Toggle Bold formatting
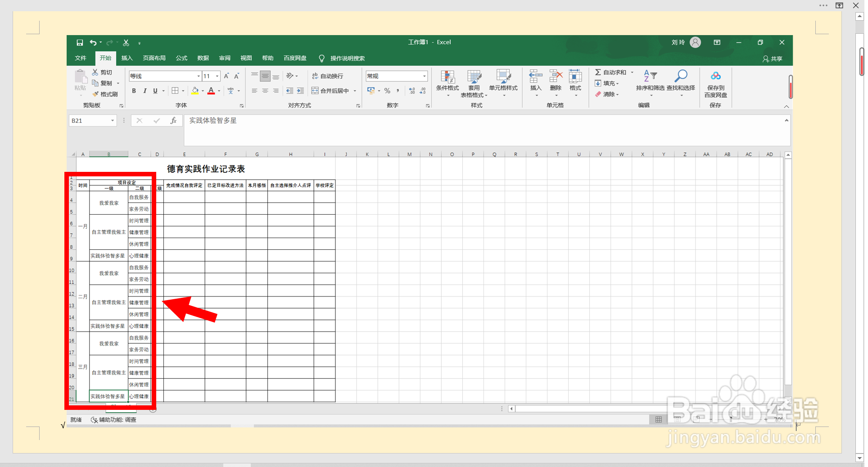Viewport: 868px width, 467px height. pos(134,91)
